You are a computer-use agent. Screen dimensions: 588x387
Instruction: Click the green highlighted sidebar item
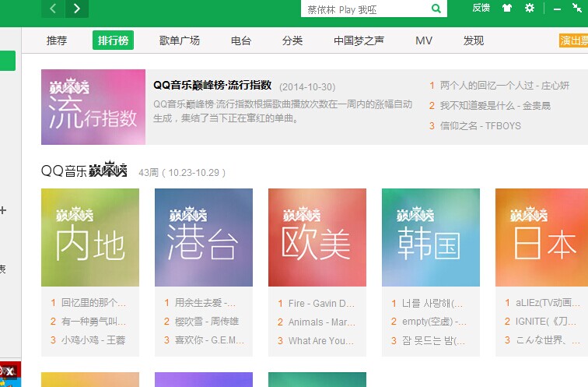coord(8,61)
